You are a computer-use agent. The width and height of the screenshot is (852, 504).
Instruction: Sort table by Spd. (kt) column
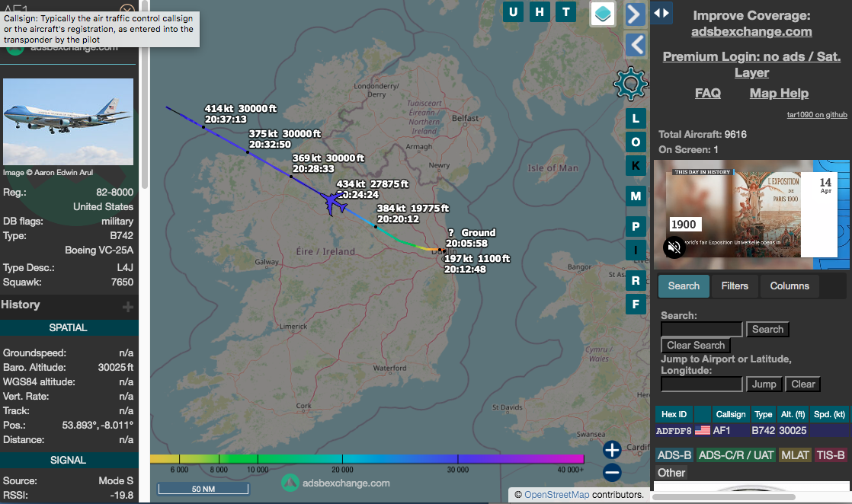pyautogui.click(x=829, y=414)
